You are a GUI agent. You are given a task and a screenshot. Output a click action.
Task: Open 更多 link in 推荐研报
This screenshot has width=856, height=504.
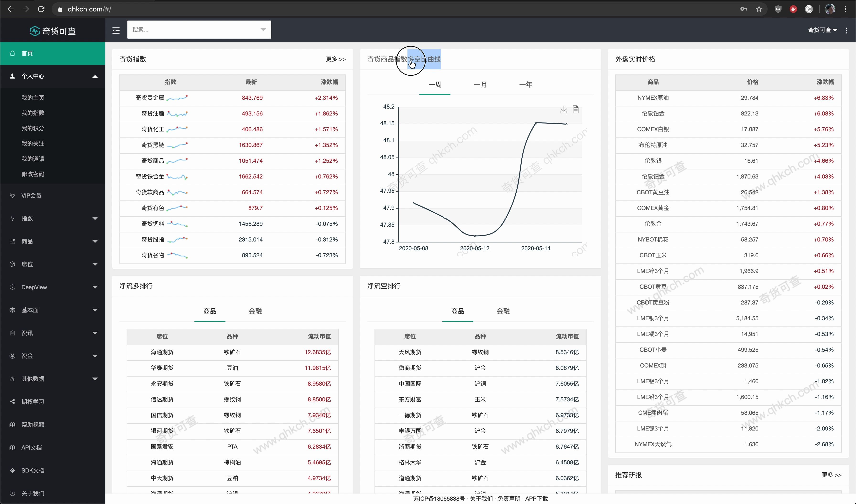[x=831, y=475]
